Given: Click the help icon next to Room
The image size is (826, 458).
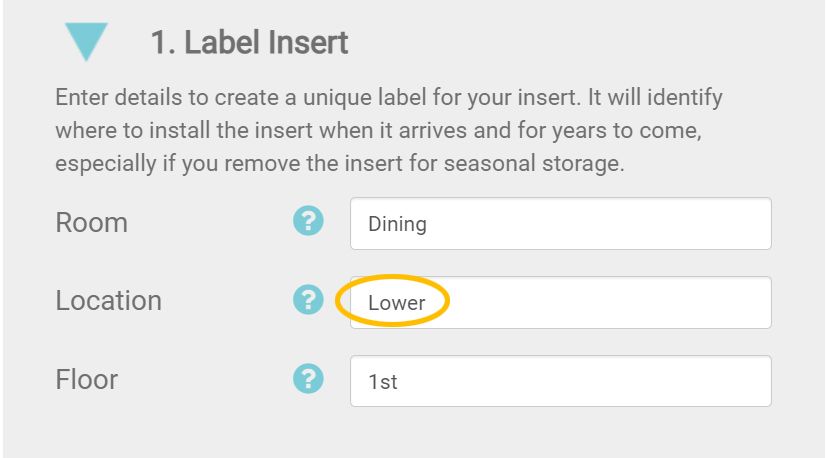Looking at the screenshot, I should pos(308,221).
